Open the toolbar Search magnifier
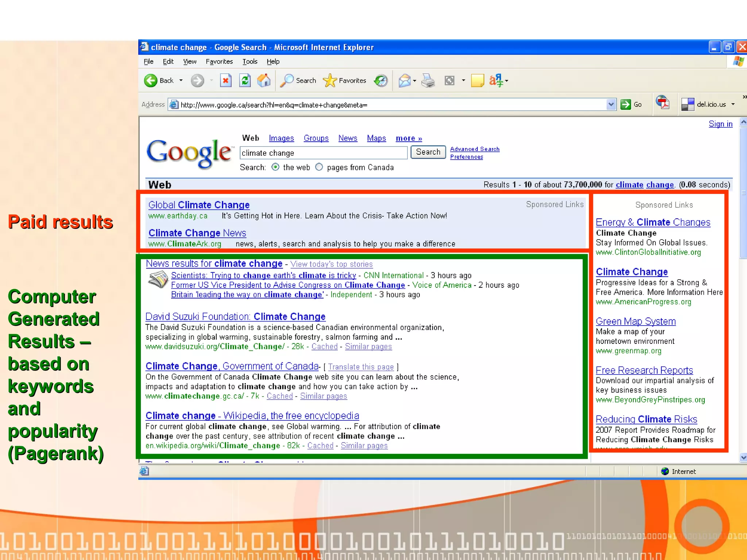Screen dimensions: 747x560 coord(287,81)
